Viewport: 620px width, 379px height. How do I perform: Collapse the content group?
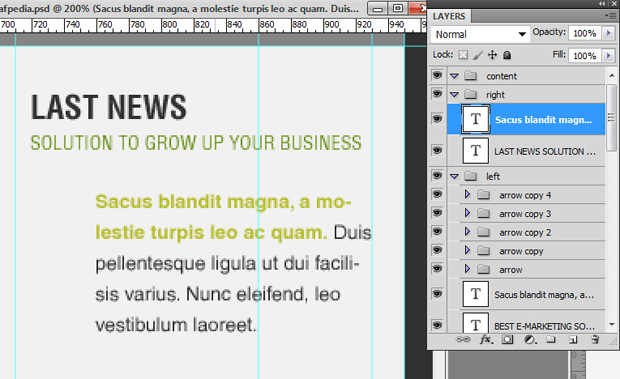454,75
